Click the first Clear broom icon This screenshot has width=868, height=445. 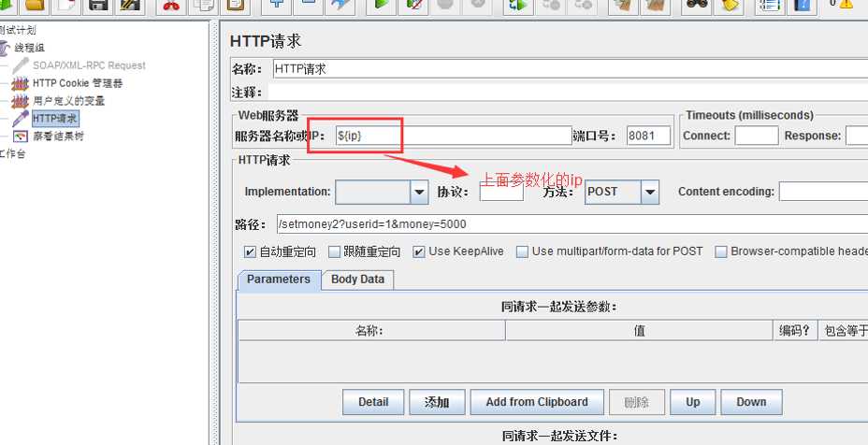623,5
